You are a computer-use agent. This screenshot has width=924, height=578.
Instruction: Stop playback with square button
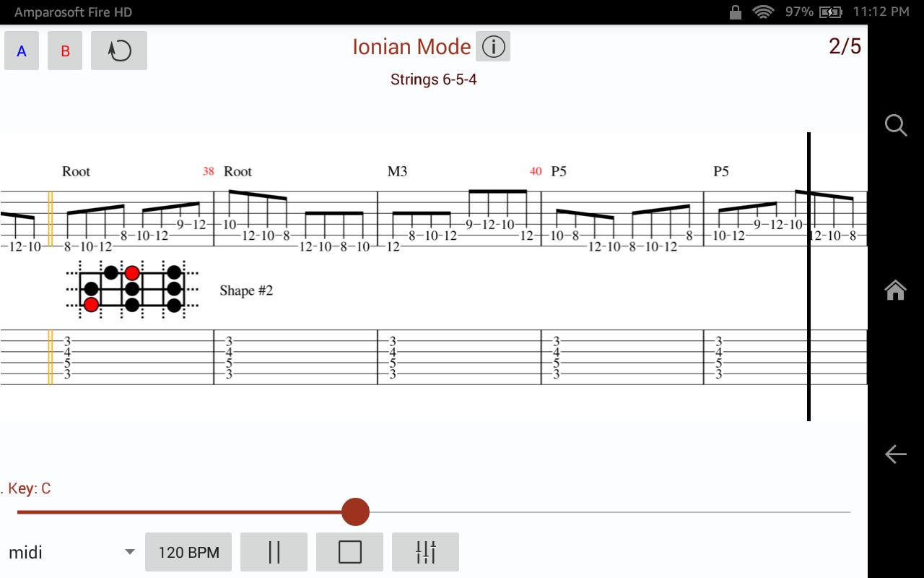click(350, 552)
